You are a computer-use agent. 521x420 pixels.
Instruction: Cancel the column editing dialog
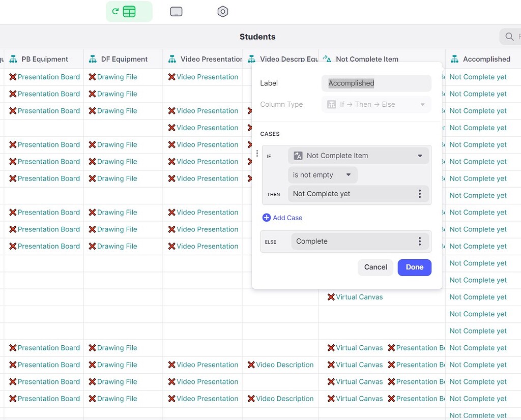click(375, 267)
